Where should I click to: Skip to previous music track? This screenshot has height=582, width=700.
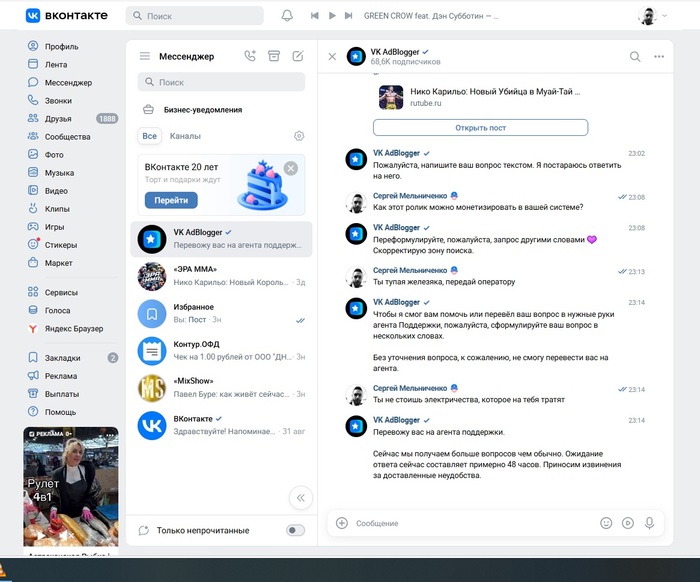pyautogui.click(x=315, y=16)
